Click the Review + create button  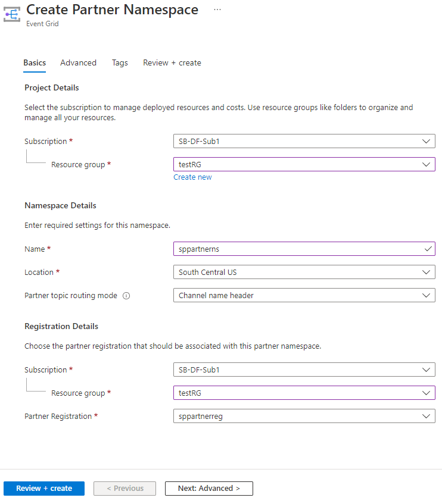(x=43, y=488)
